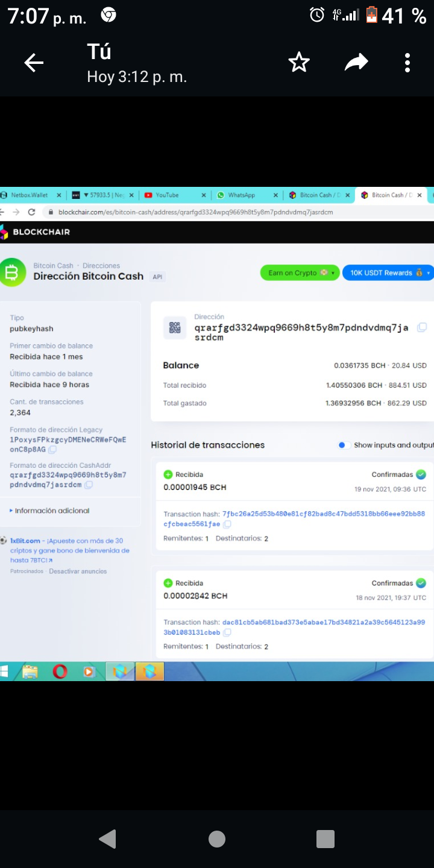Image resolution: width=434 pixels, height=868 pixels.
Task: Switch to Netbox.Wallet browser tab
Action: click(x=30, y=195)
